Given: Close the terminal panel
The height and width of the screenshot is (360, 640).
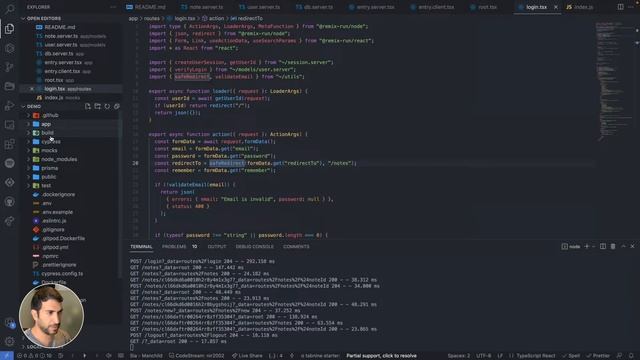Looking at the screenshot, I should pos(632,246).
